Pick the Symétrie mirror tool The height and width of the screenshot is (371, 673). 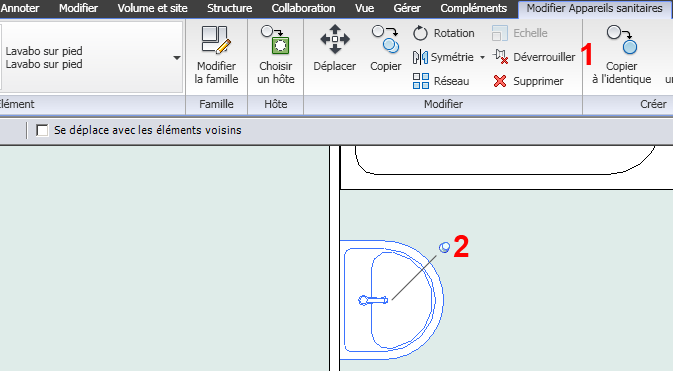pos(443,57)
